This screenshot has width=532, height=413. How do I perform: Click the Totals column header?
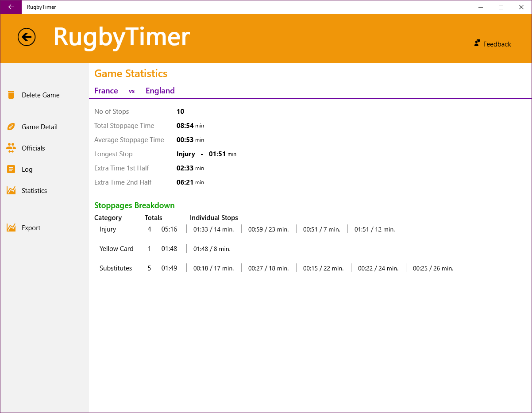tap(154, 218)
